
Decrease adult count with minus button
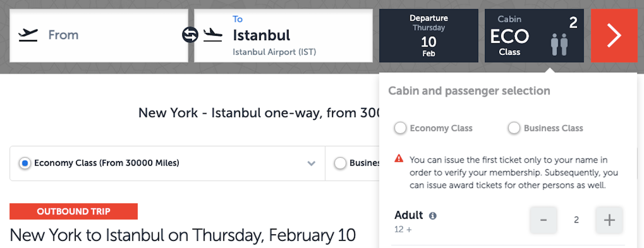click(543, 220)
